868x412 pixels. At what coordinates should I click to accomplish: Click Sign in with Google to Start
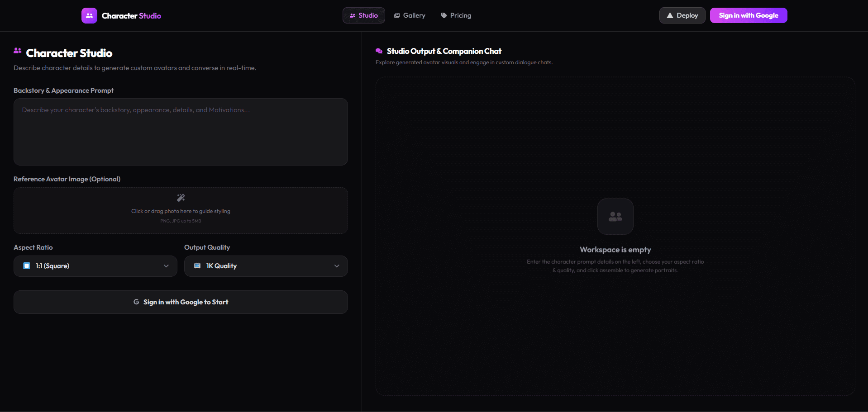click(x=181, y=302)
